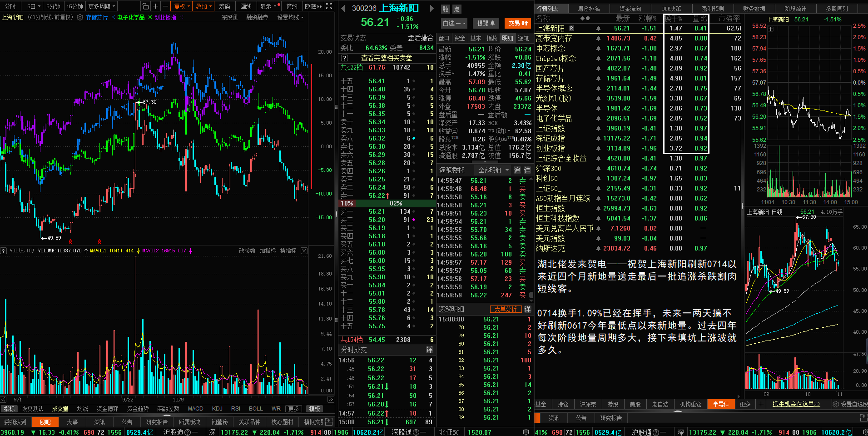The height and width of the screenshot is (436, 868).
Task: Toggle the KDJ indicator
Action: (x=217, y=409)
